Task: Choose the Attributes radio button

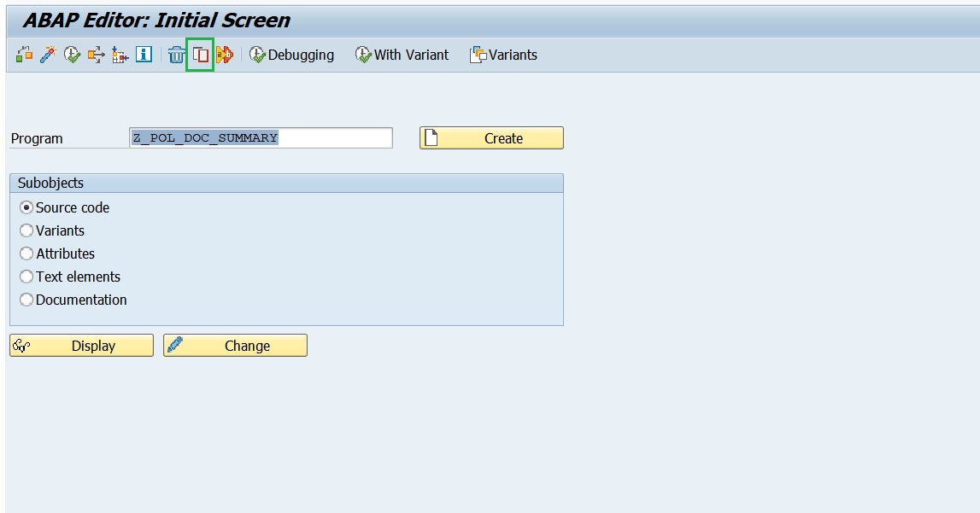Action: click(x=26, y=254)
